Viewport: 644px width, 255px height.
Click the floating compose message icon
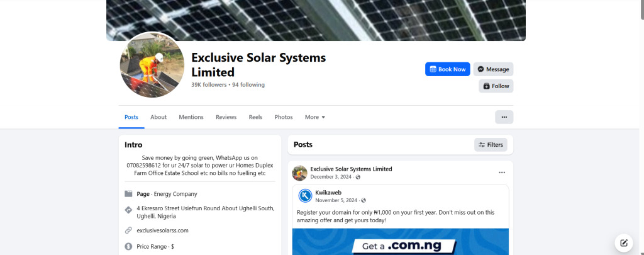[x=623, y=242]
